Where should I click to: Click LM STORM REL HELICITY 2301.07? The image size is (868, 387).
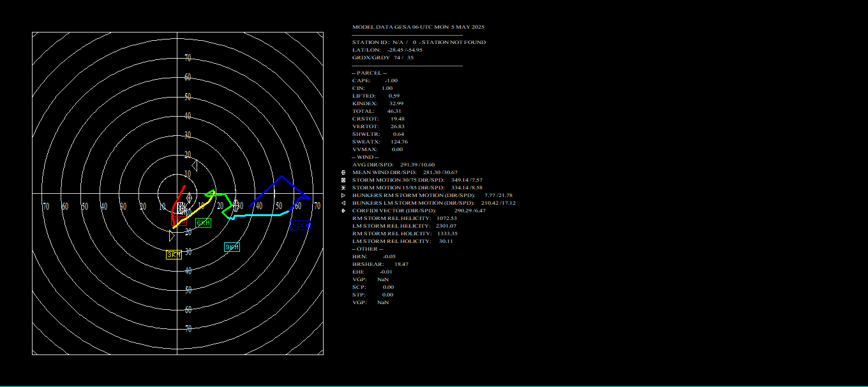coord(405,226)
